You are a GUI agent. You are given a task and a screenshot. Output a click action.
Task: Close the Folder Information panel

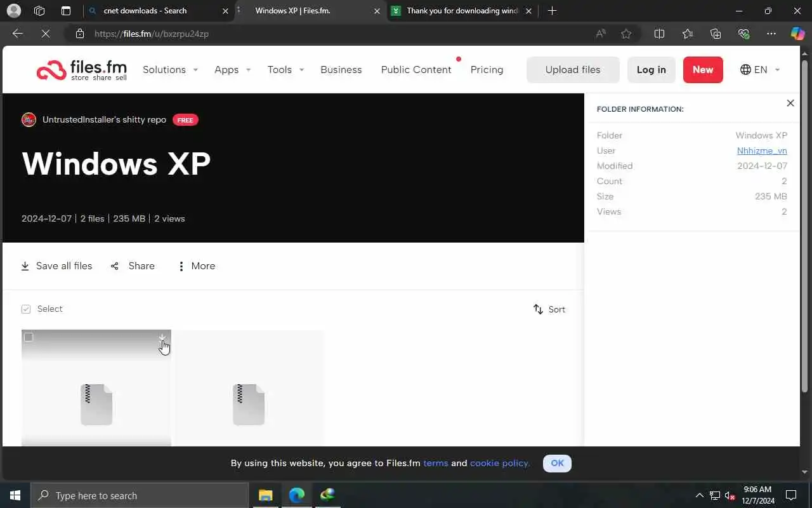point(790,103)
